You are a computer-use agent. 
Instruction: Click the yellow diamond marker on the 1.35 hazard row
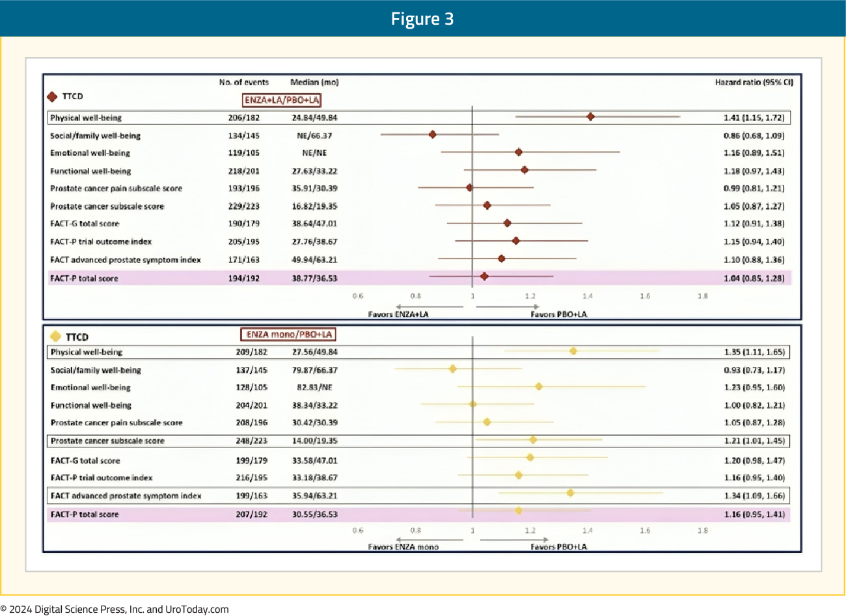[573, 351]
